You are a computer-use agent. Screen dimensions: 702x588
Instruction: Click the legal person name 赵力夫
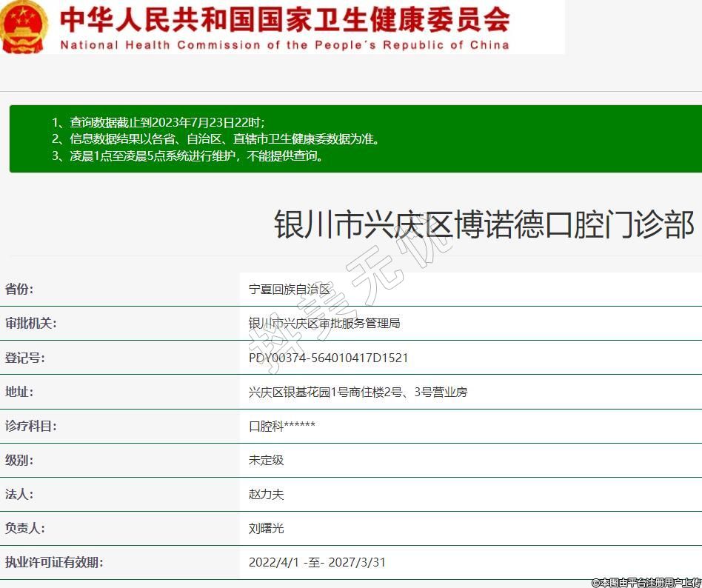pos(266,494)
